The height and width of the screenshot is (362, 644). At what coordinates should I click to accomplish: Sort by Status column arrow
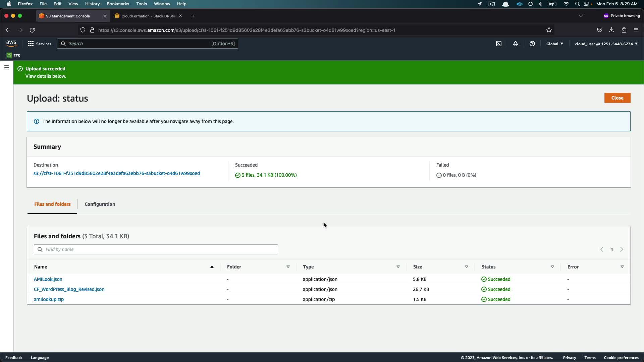click(552, 267)
